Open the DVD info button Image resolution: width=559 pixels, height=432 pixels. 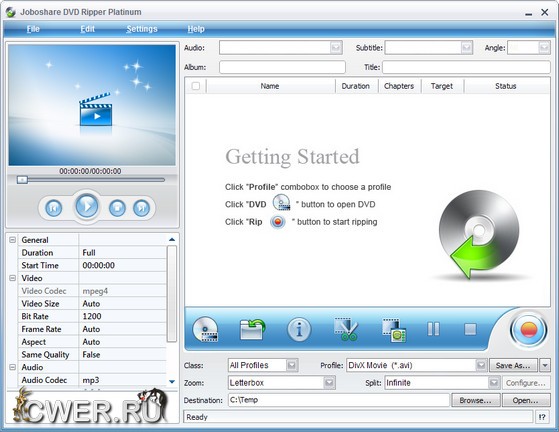(x=299, y=329)
